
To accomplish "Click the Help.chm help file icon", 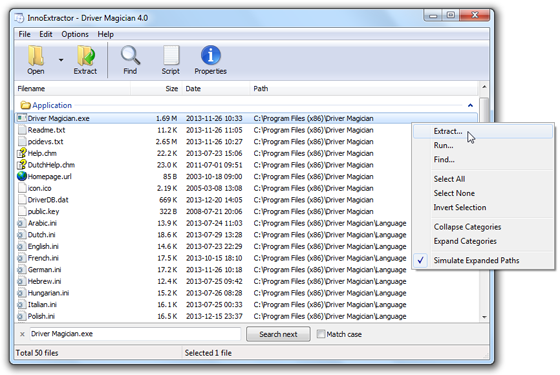I will pyautogui.click(x=22, y=153).
